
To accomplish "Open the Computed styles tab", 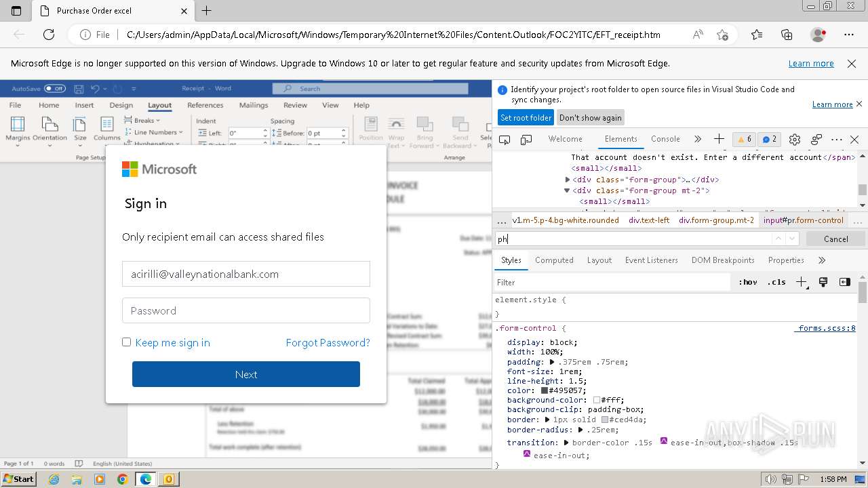I will [x=554, y=260].
